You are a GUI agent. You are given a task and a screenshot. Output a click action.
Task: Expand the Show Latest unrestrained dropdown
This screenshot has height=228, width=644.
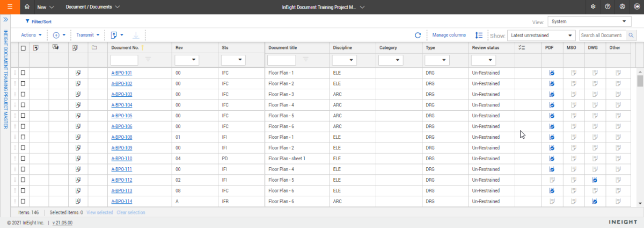tap(541, 35)
